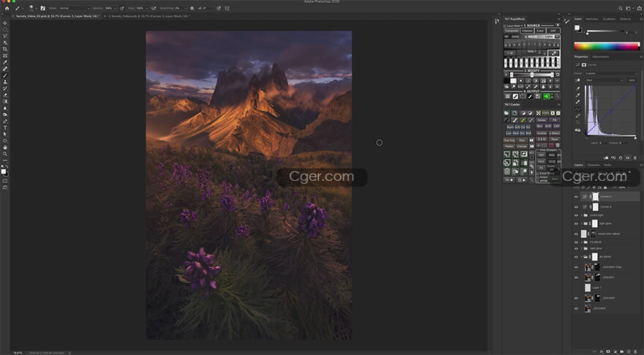Screen dimensions: 644x355
Task: Select the Path Selection tool
Action: (5, 135)
